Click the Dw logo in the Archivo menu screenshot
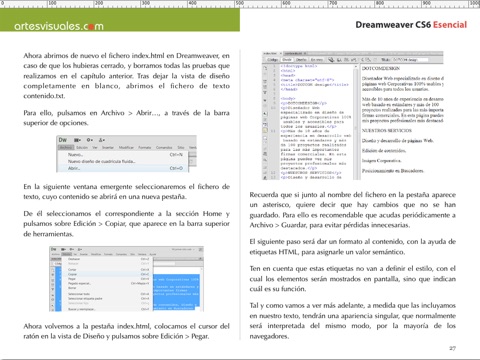Image resolution: width=480 pixels, height=360 pixels. coord(63,140)
